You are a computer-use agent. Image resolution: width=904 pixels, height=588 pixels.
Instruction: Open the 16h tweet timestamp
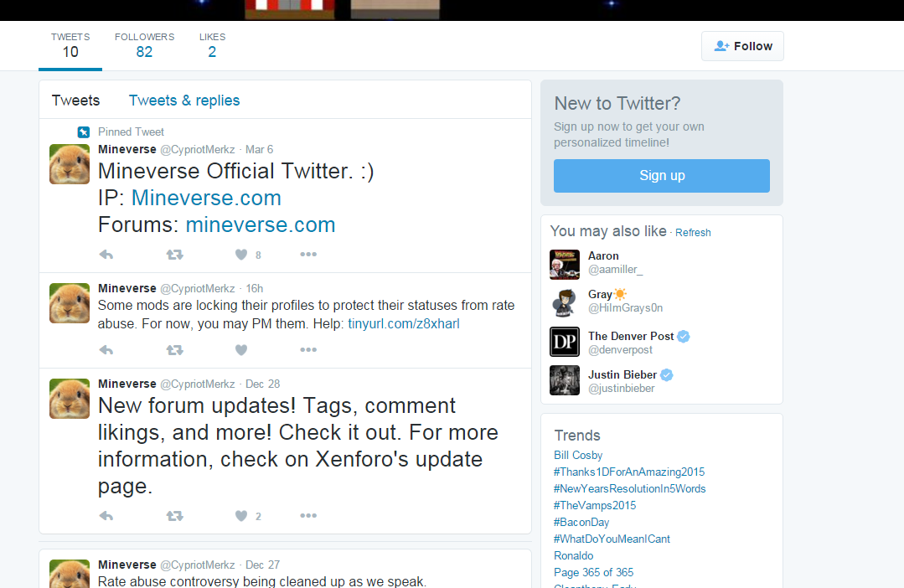tap(254, 288)
